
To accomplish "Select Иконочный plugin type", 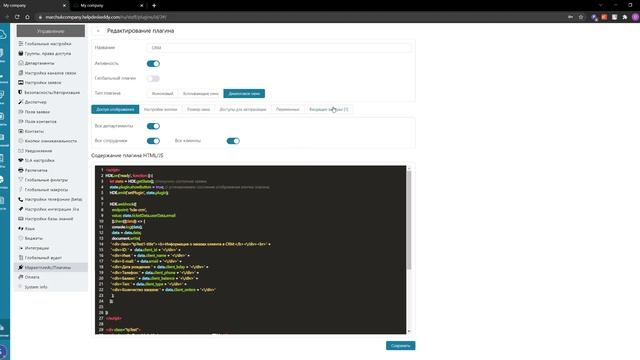I will (x=162, y=93).
